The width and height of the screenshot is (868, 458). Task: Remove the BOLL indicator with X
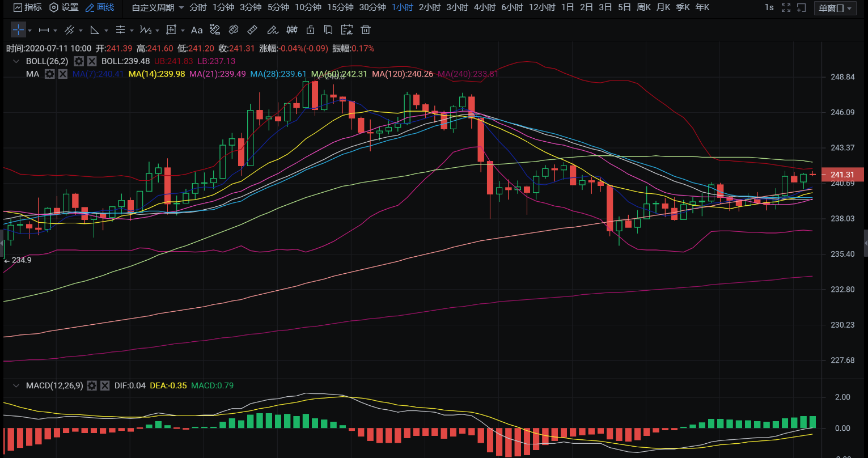(92, 61)
